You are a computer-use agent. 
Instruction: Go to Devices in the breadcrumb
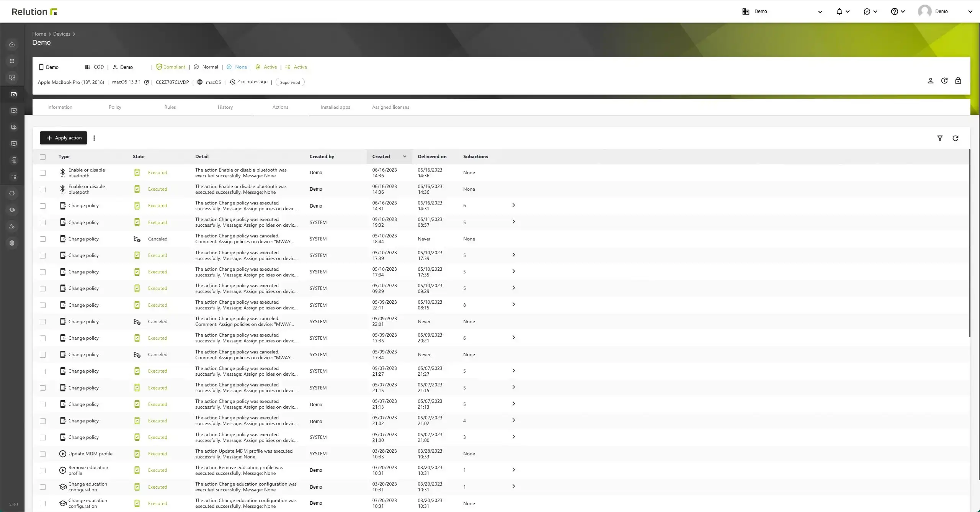[62, 34]
